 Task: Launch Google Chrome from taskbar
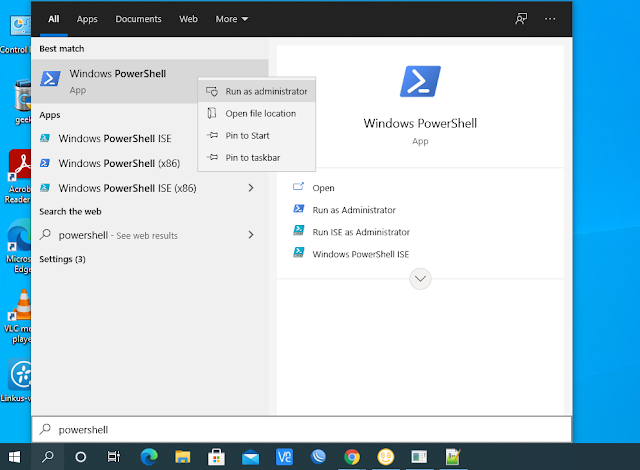click(352, 457)
